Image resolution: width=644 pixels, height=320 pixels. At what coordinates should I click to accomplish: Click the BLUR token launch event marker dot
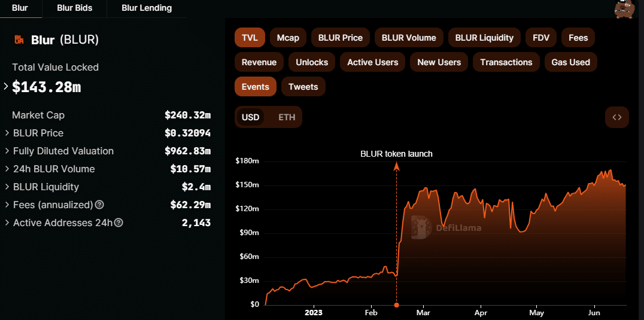(396, 305)
